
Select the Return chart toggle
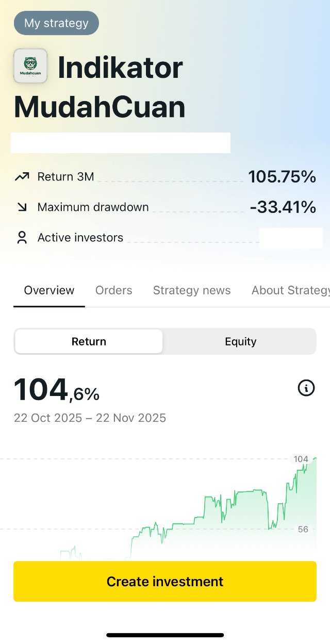point(89,341)
